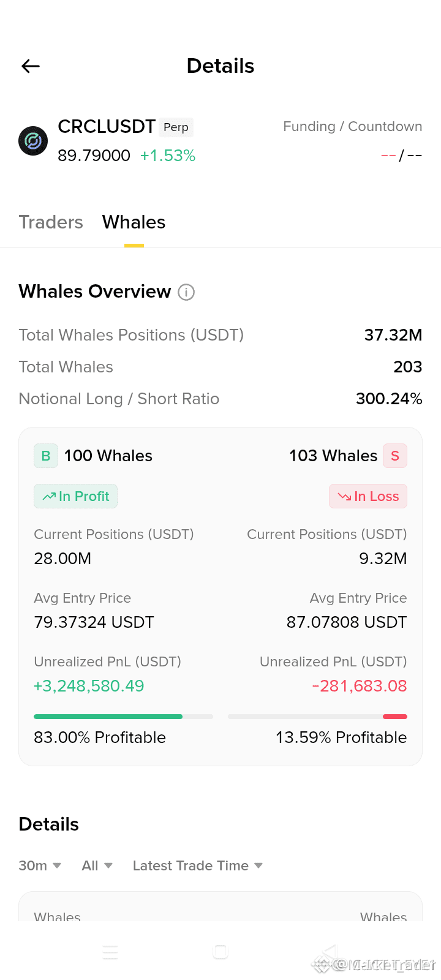Tap the CRCLUSDT pair name

(x=107, y=126)
